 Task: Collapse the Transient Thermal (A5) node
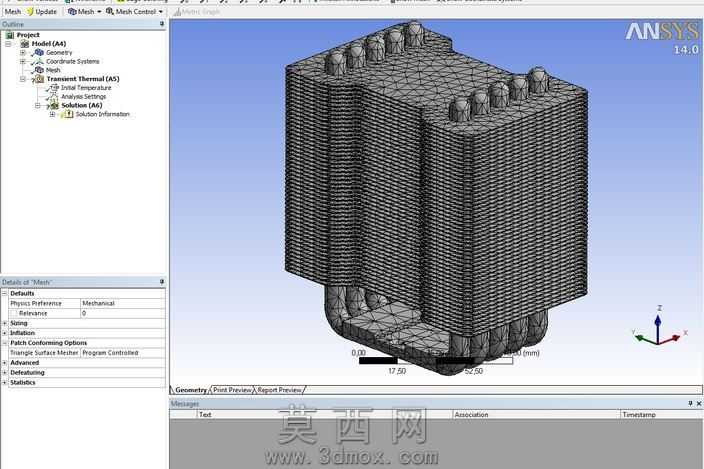pos(22,79)
